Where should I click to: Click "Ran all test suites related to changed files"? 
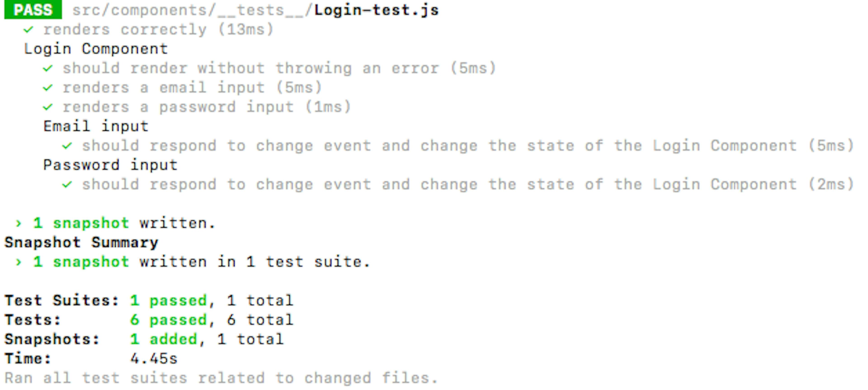click(x=221, y=378)
